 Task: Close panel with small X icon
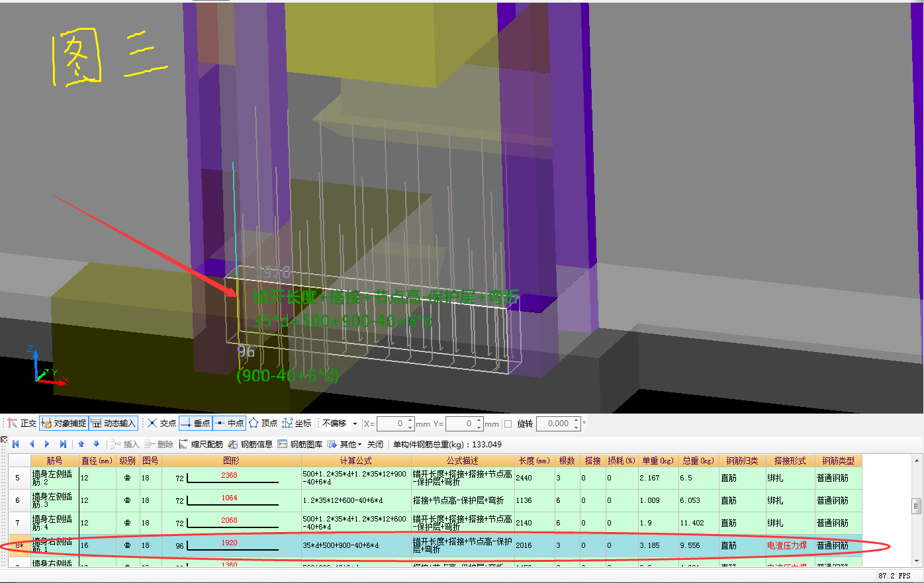[4, 439]
